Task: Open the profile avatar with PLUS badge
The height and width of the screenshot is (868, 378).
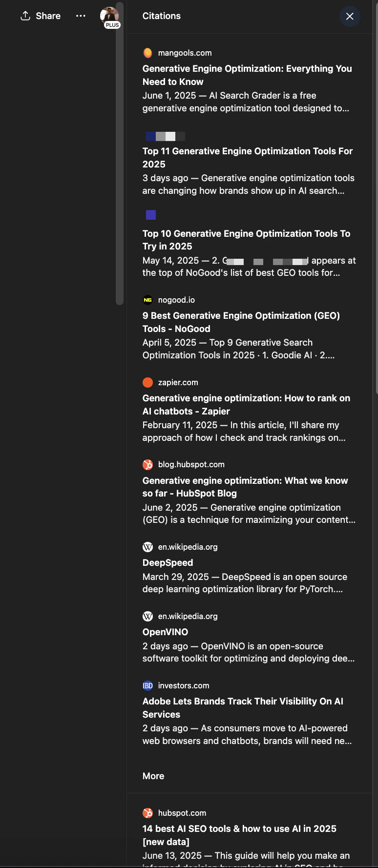Action: pos(110,17)
